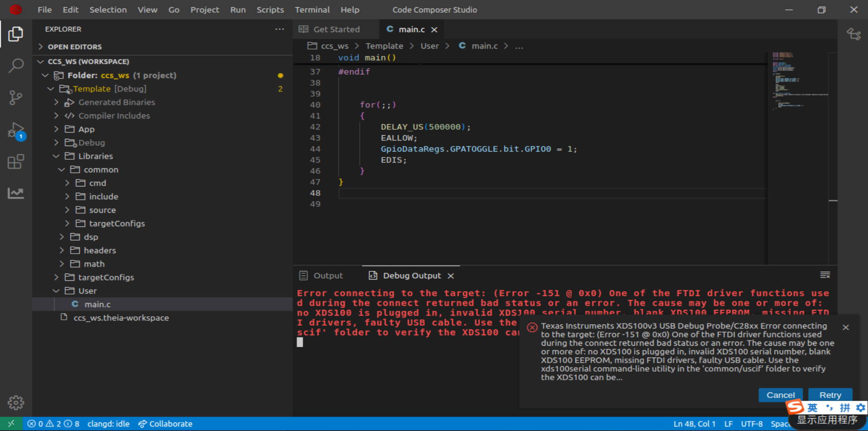
Task: Click error notification red cross icon
Action: click(x=532, y=327)
